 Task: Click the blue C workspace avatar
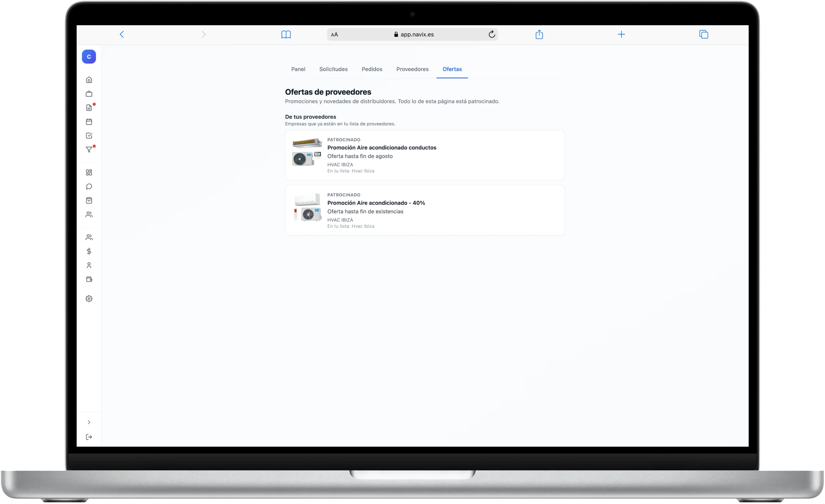(89, 57)
